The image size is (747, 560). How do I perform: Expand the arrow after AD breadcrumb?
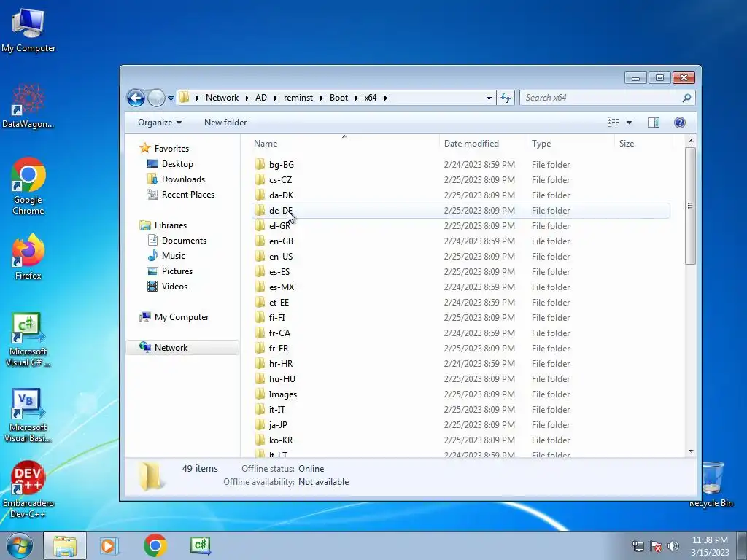(275, 98)
